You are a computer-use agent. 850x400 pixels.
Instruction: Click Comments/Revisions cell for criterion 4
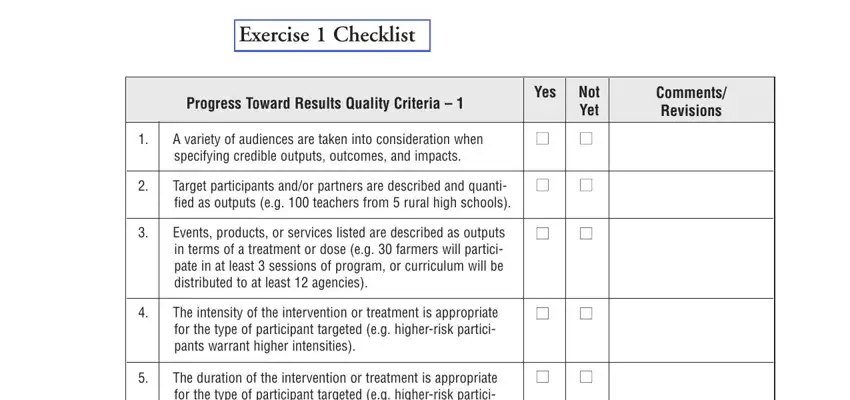click(692, 331)
